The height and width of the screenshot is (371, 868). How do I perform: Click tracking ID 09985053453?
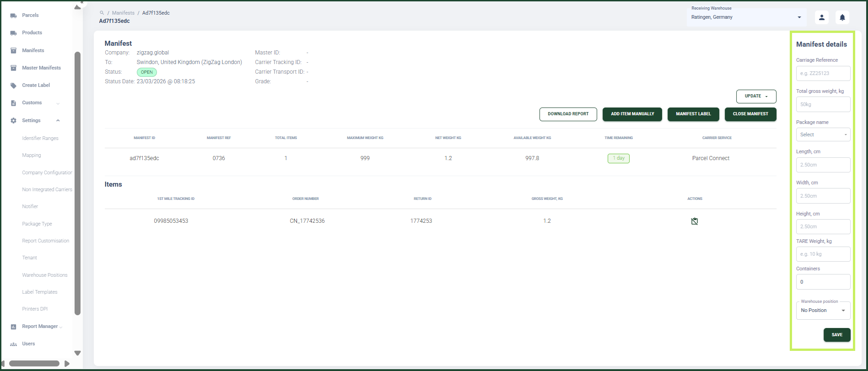tap(171, 221)
